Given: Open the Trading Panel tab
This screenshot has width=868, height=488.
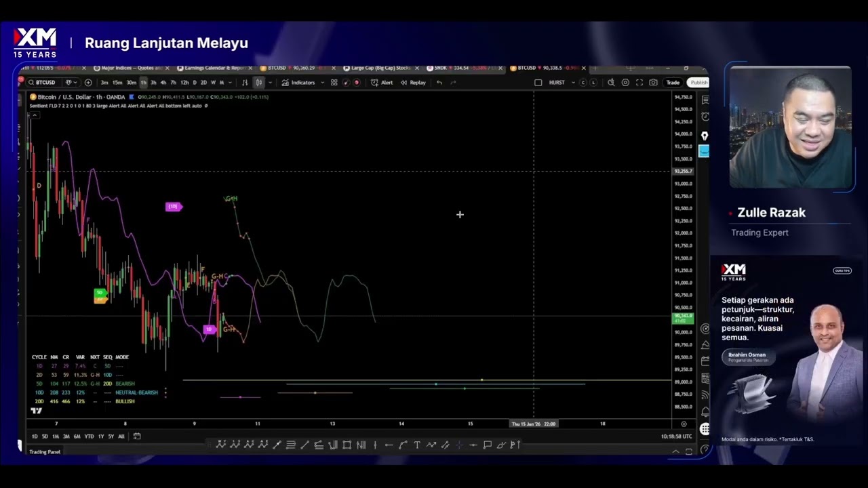Looking at the screenshot, I should click(x=45, y=452).
